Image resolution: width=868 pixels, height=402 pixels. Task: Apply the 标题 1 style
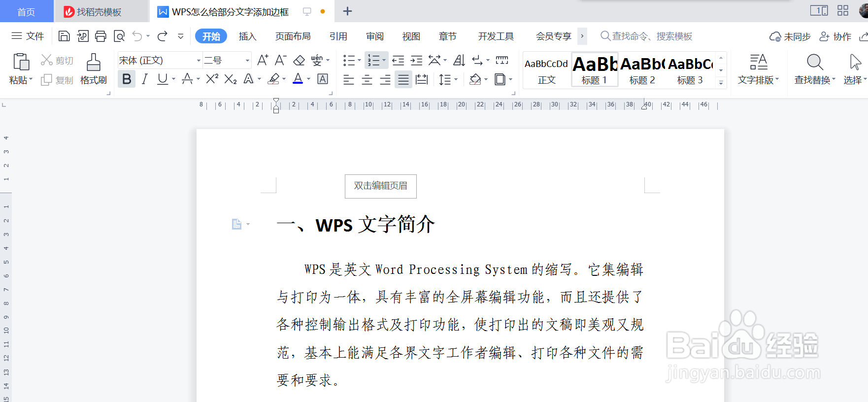[595, 69]
